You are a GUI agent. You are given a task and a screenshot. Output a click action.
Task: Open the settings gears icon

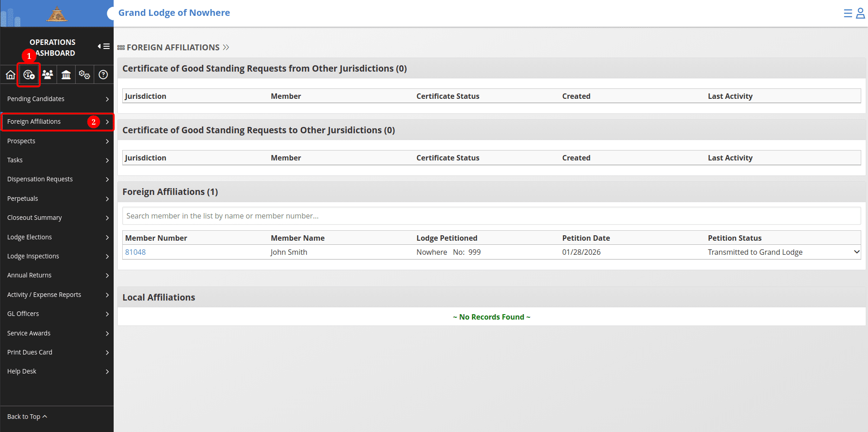(x=85, y=75)
